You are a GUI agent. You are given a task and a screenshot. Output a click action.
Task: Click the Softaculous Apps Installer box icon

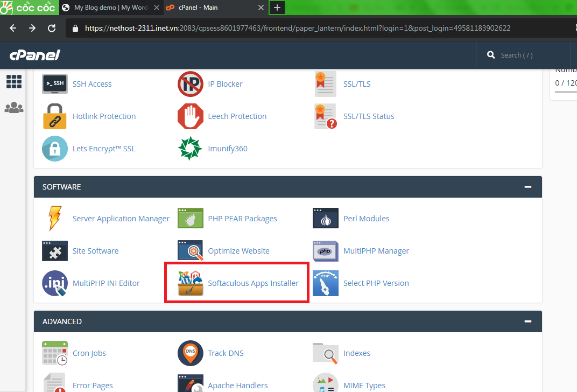coord(190,283)
